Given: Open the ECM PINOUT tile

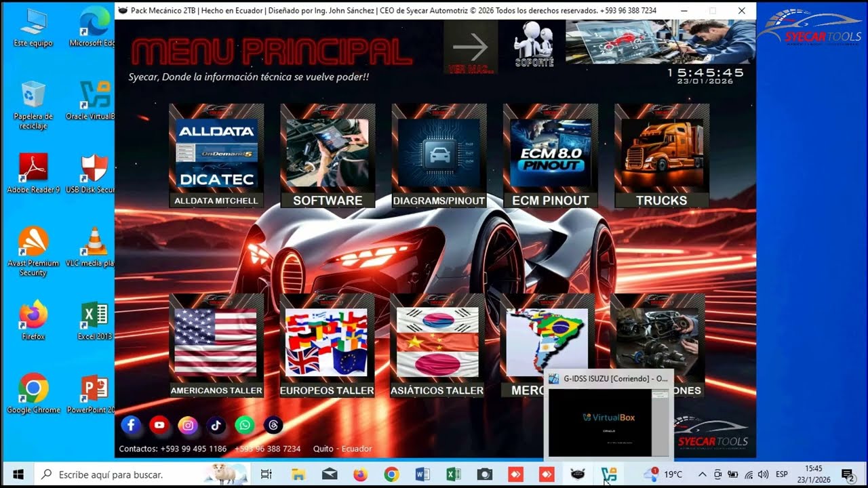Looking at the screenshot, I should point(551,156).
